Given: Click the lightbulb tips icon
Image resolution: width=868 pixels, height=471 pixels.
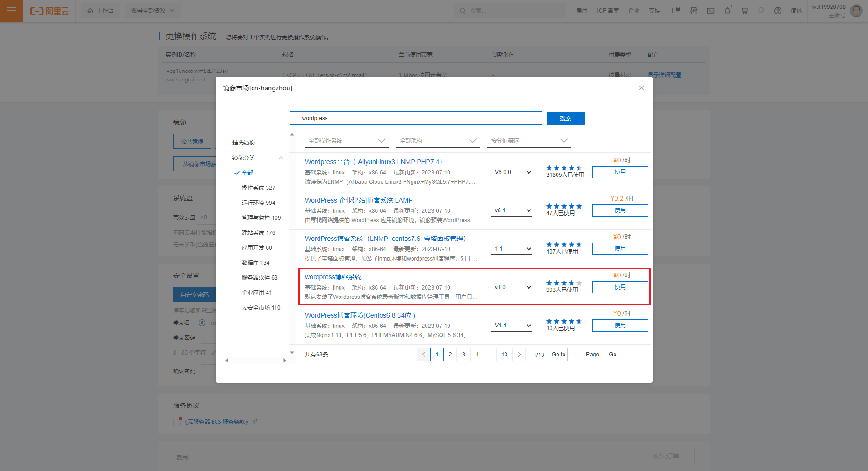Looking at the screenshot, I should (x=761, y=11).
